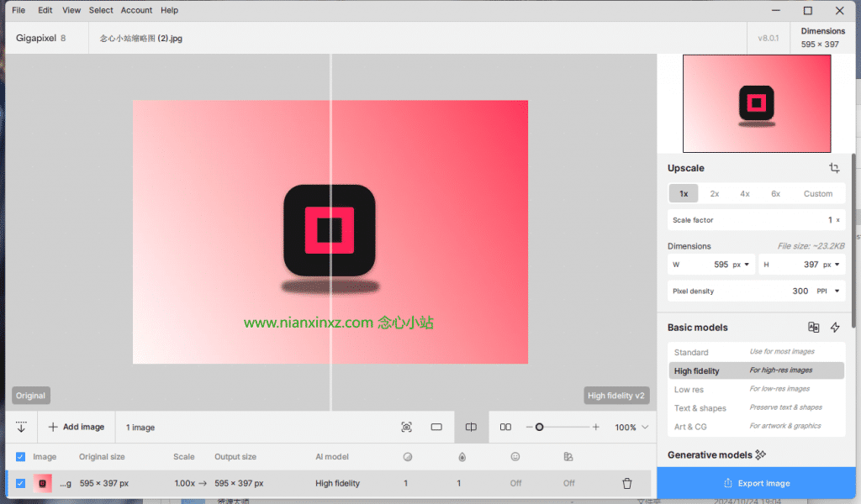Open the File menu
This screenshot has width=861, height=504.
point(18,10)
